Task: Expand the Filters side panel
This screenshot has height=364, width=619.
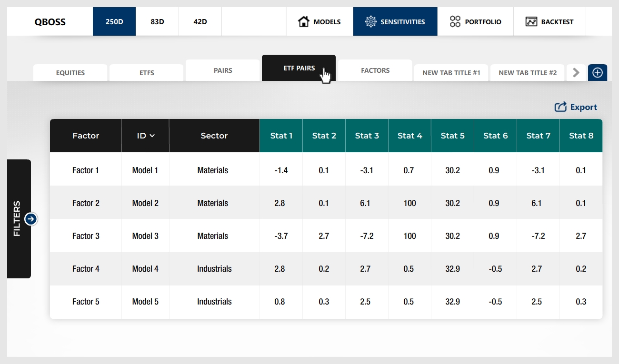Action: (18, 219)
